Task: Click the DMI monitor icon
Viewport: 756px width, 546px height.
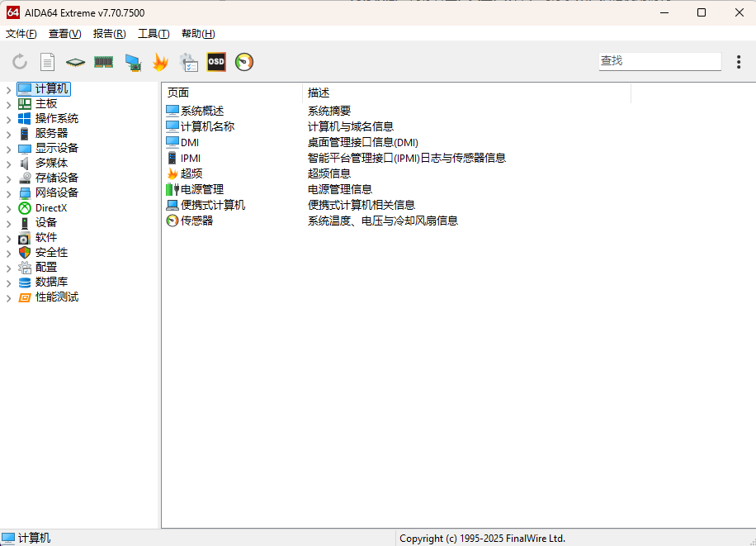Action: click(x=172, y=142)
